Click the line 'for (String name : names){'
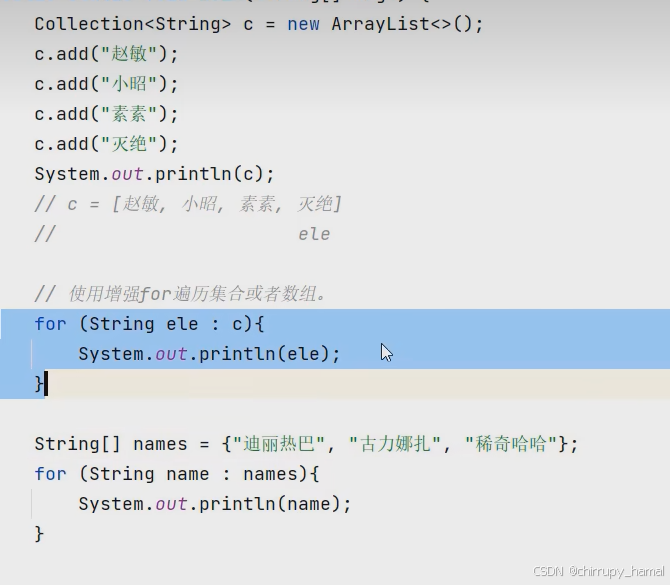670x585 pixels. pyautogui.click(x=177, y=474)
